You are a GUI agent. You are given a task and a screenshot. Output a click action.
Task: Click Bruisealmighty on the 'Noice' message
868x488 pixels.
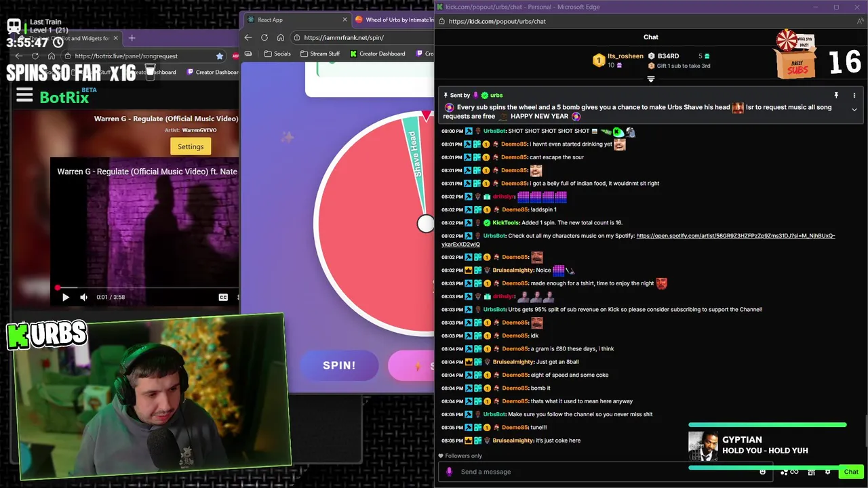click(x=513, y=270)
